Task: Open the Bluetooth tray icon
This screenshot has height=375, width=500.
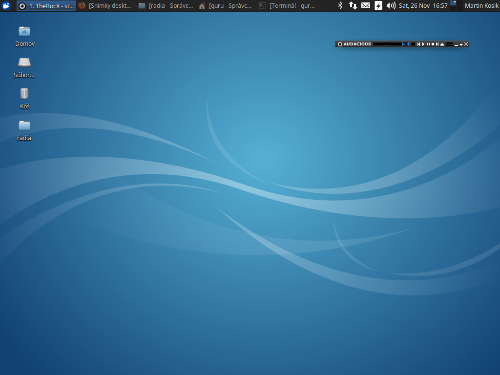Action: (340, 5)
